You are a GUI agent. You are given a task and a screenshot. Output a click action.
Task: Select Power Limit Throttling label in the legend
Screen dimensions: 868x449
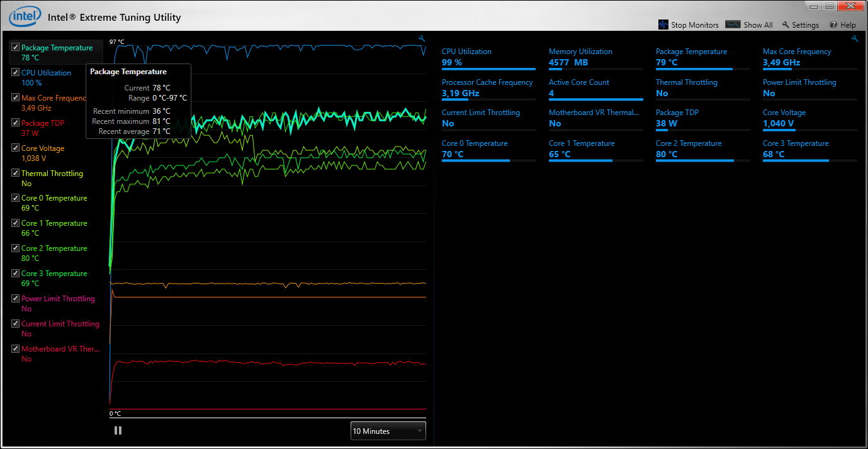tap(58, 299)
